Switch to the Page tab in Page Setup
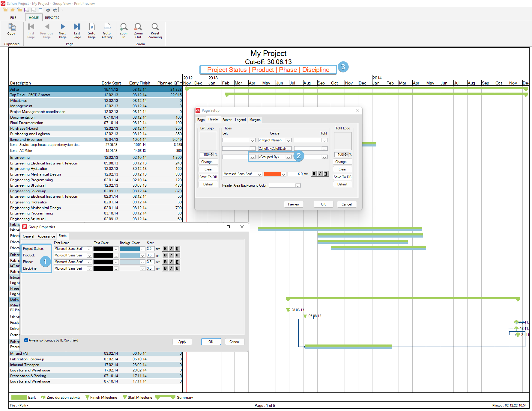The width and height of the screenshot is (532, 411). [201, 120]
